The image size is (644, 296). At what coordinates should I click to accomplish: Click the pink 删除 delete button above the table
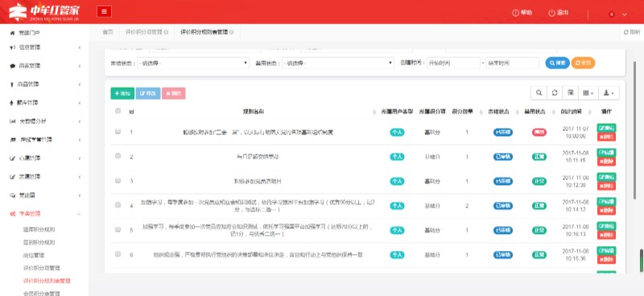[174, 93]
